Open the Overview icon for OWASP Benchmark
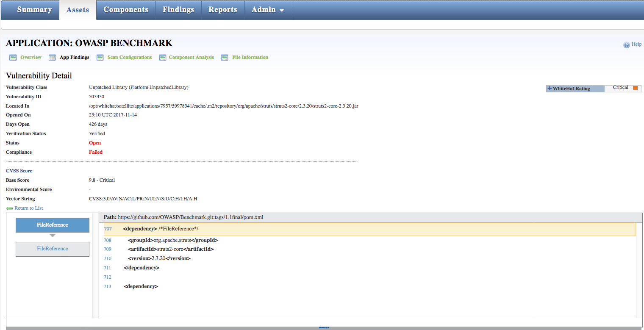The width and height of the screenshot is (644, 330). pyautogui.click(x=13, y=57)
